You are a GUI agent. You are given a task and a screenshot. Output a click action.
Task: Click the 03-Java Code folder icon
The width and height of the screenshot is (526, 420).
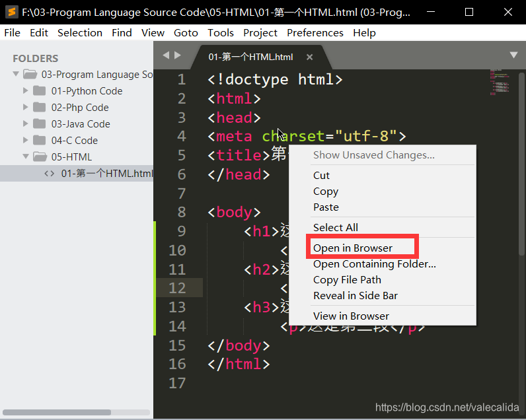pos(40,123)
